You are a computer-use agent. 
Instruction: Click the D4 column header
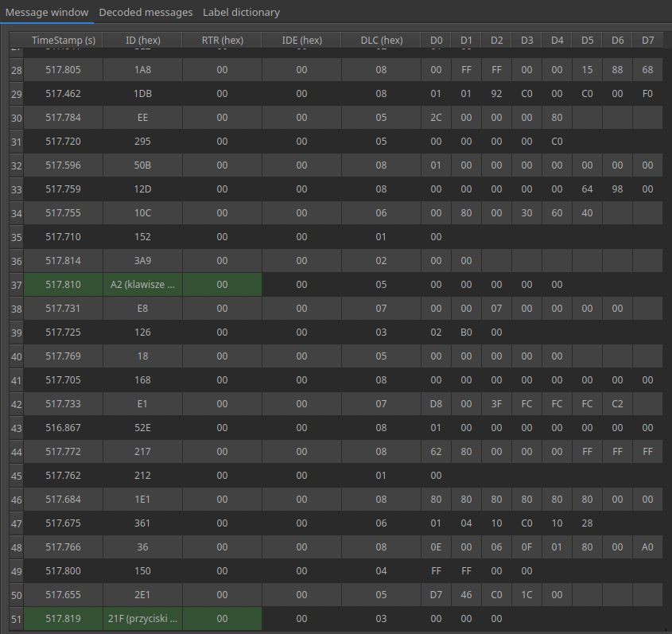[x=557, y=41]
